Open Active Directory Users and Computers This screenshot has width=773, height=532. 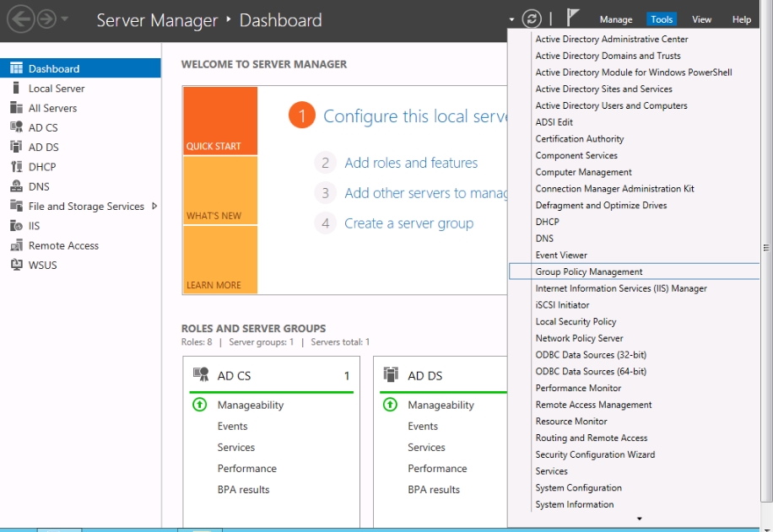611,105
